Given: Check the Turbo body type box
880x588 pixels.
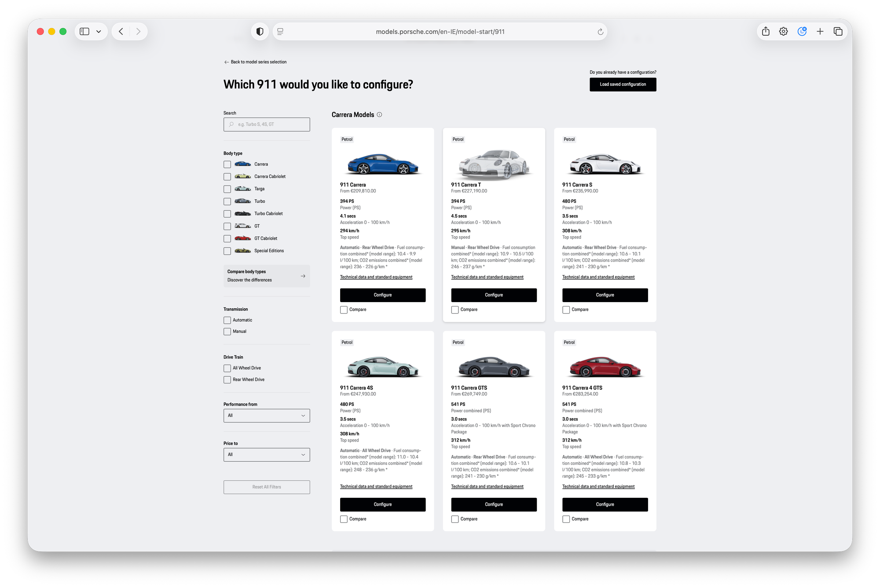Looking at the screenshot, I should [x=227, y=201].
